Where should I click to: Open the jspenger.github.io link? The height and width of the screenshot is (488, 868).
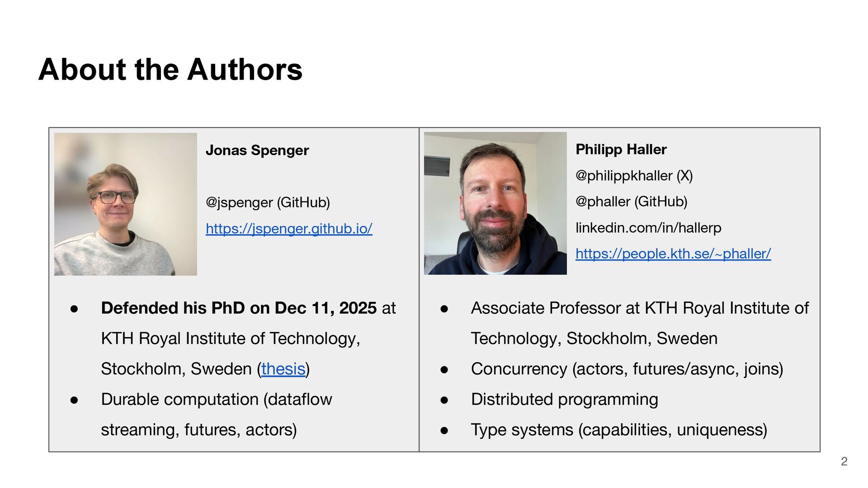(289, 229)
